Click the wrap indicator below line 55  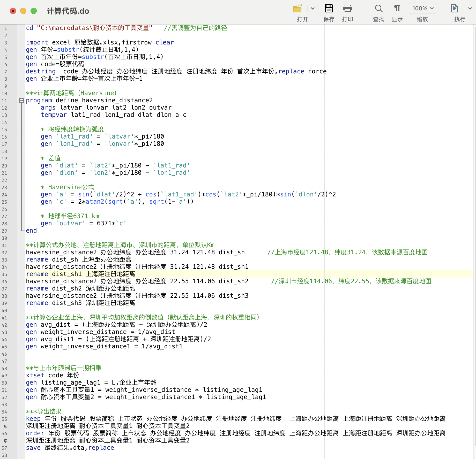tap(5, 426)
